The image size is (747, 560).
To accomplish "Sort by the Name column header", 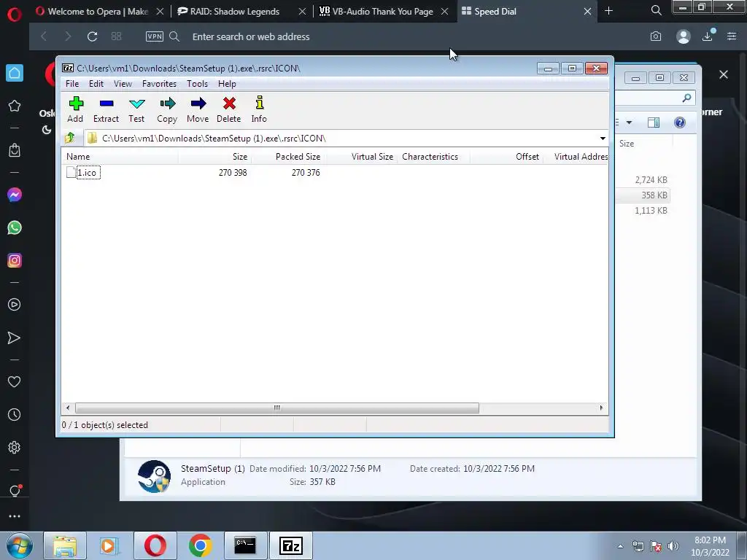I will click(120, 157).
